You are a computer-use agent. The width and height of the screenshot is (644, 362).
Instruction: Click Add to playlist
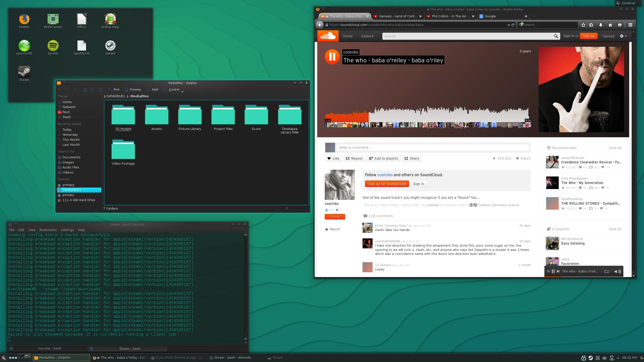pyautogui.click(x=383, y=158)
